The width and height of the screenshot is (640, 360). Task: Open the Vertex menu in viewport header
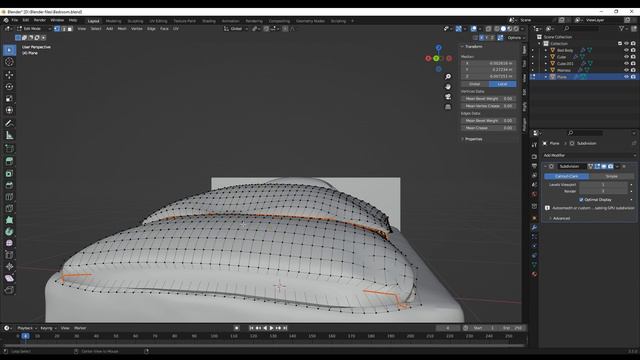[x=137, y=29]
